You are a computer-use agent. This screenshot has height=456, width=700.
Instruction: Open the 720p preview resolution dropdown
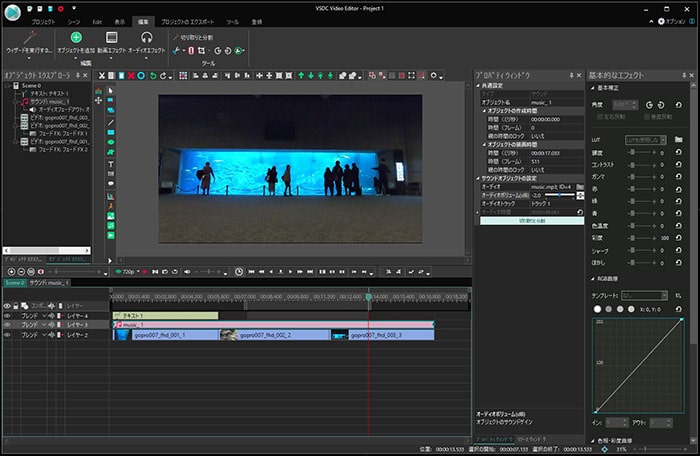click(131, 271)
